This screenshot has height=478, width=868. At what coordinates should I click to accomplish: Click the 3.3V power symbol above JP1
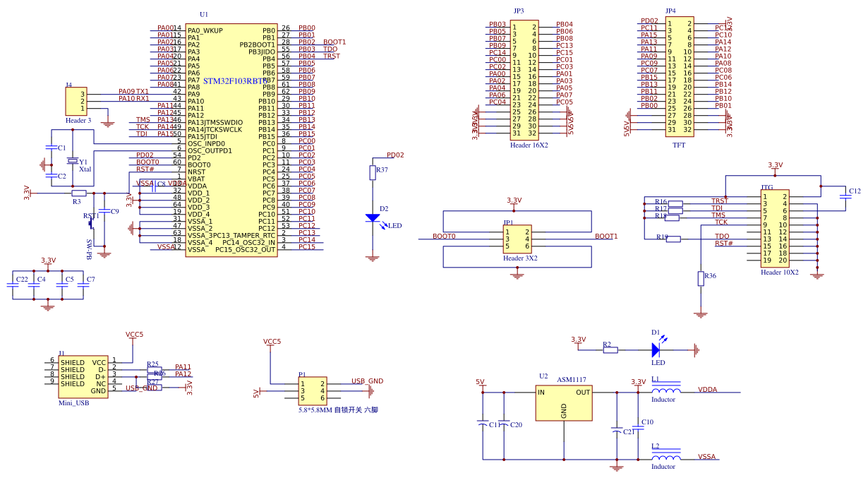tap(513, 200)
